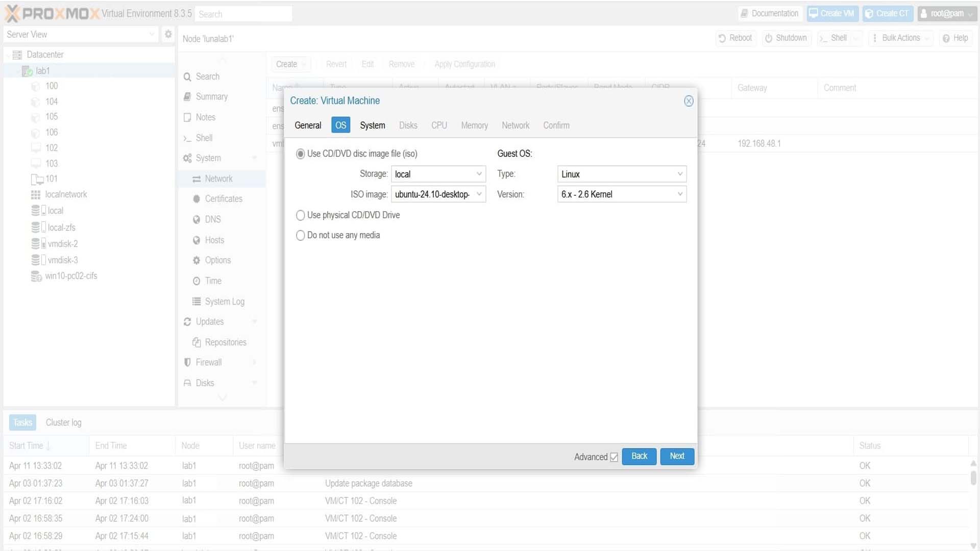Click the Disks drive icon
Viewport: 980px width, 551px height.
coord(187,383)
